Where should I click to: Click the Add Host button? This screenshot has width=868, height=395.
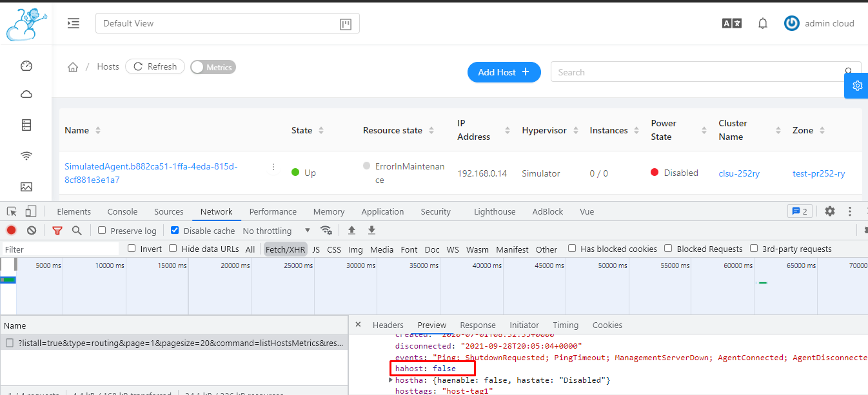click(x=504, y=72)
